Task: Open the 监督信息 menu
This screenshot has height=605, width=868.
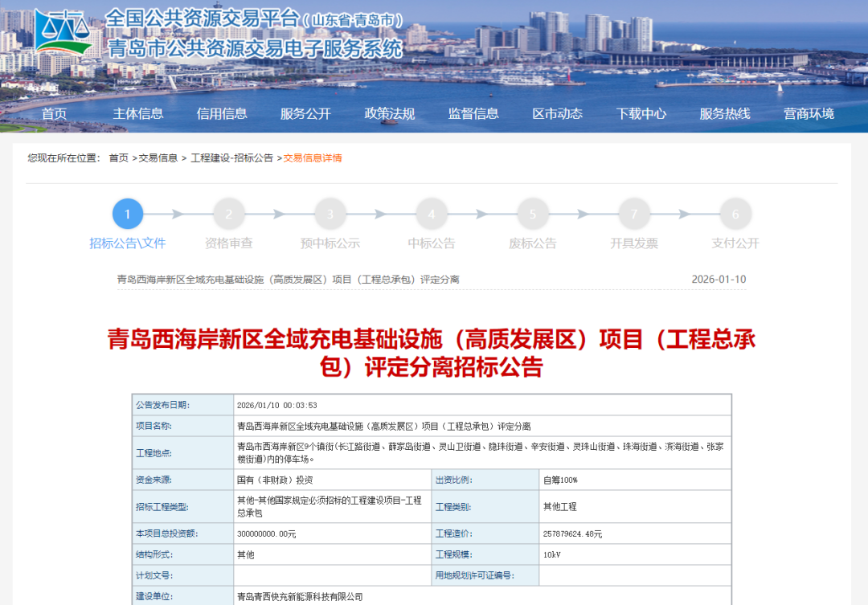Action: (473, 114)
